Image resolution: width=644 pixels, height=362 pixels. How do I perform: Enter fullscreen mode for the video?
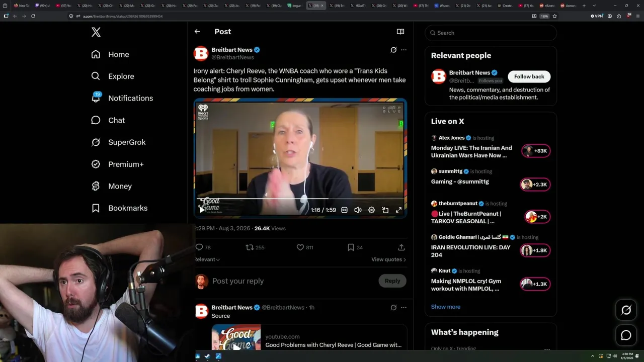(x=398, y=210)
